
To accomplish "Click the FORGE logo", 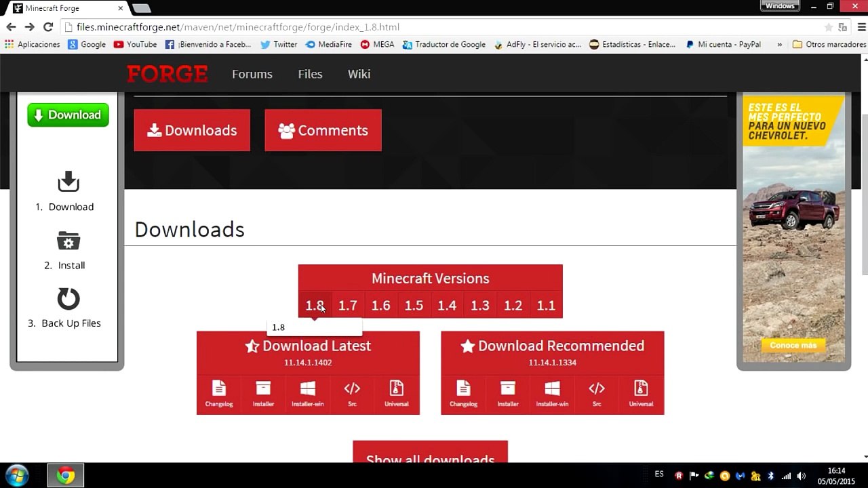I will (167, 74).
